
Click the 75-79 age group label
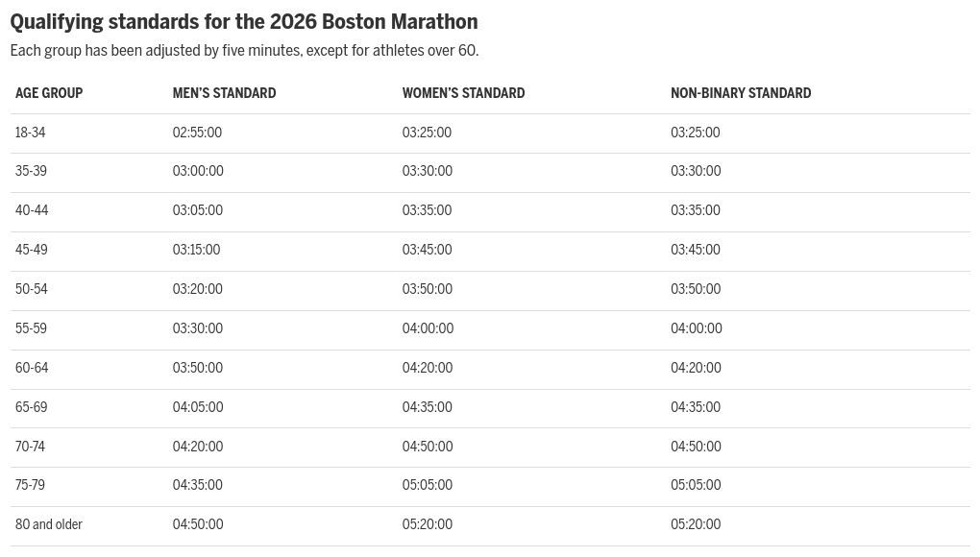pyautogui.click(x=30, y=485)
